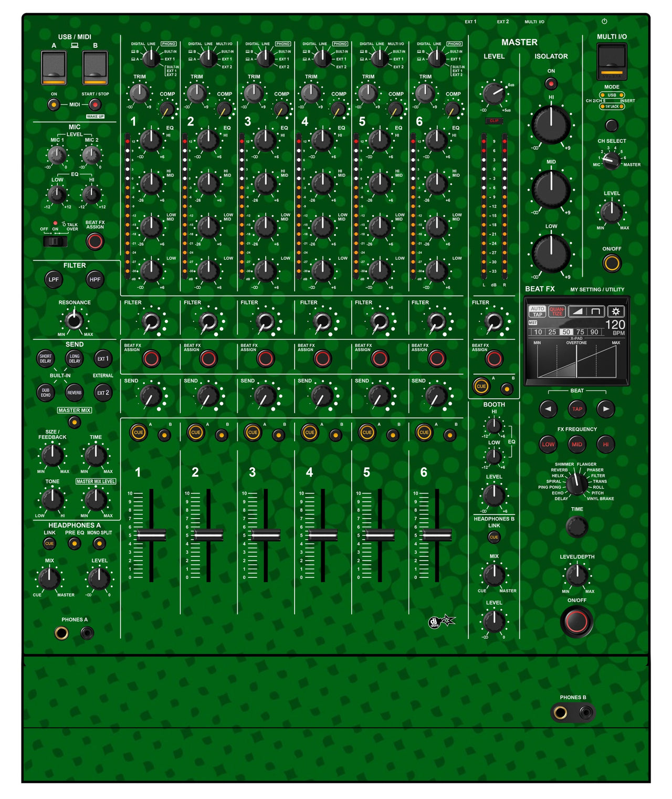Click the beat left arrow button
The height and width of the screenshot is (799, 672).
click(548, 408)
